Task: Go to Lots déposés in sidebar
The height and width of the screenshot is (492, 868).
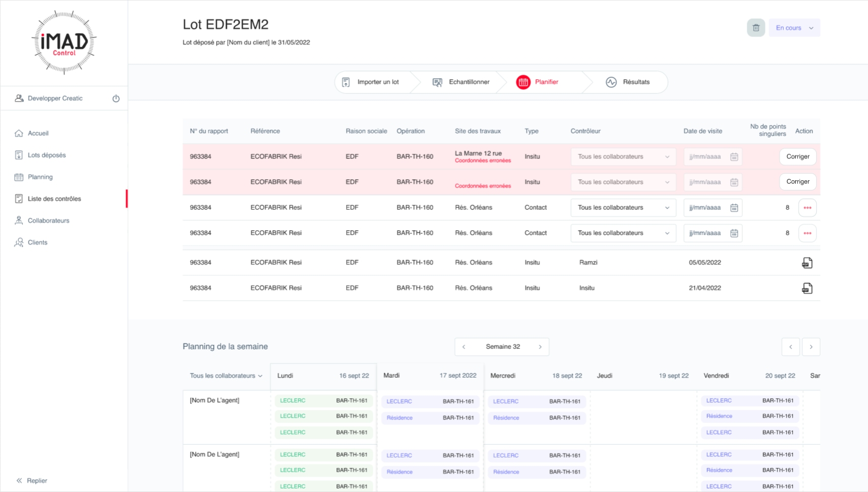Action: 47,155
